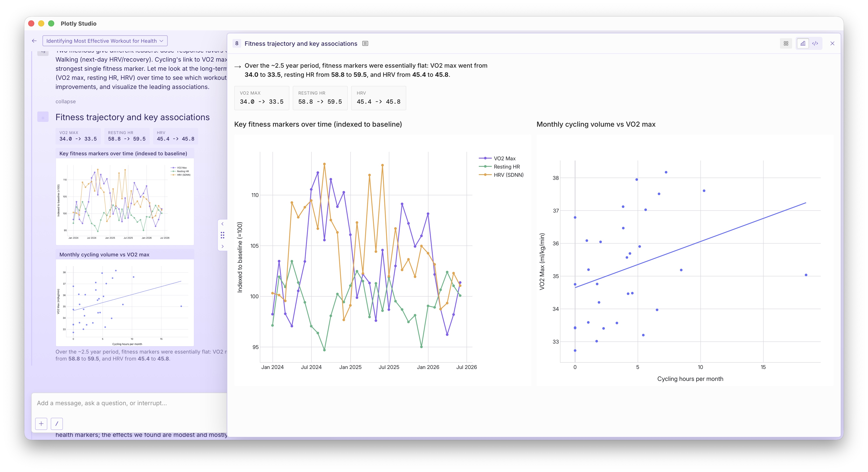Screen dimensions: 868x472
Task: Switch to chart view mode
Action: 803,43
